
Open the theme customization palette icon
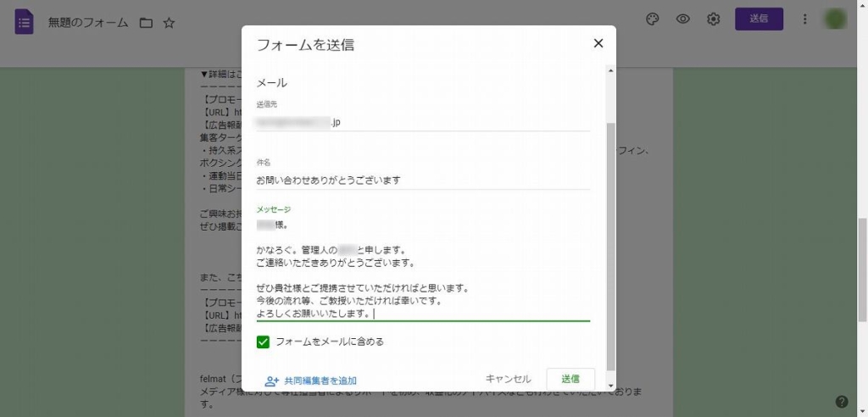click(652, 19)
